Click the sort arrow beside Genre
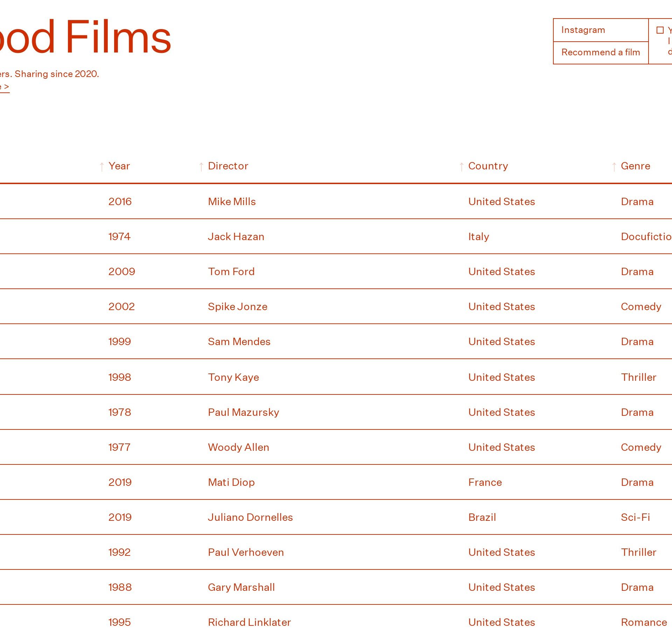The width and height of the screenshot is (672, 630). point(614,167)
